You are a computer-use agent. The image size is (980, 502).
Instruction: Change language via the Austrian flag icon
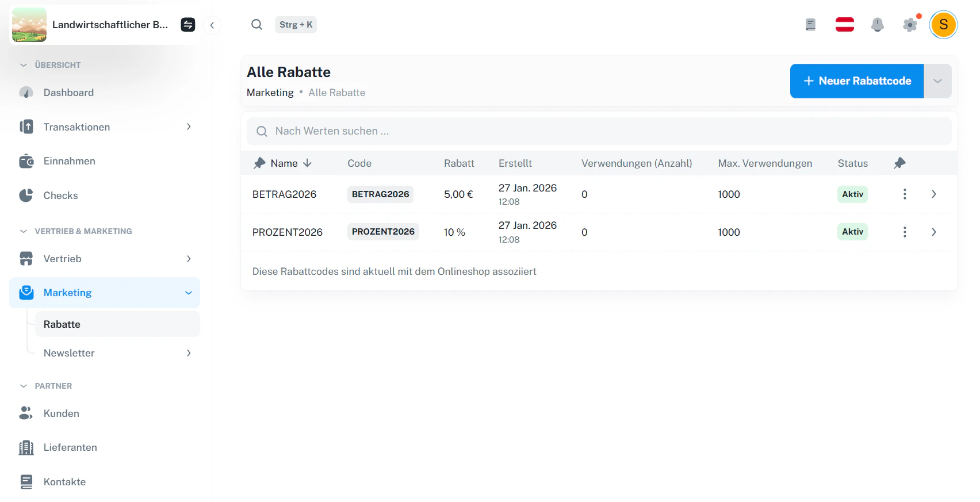tap(845, 25)
